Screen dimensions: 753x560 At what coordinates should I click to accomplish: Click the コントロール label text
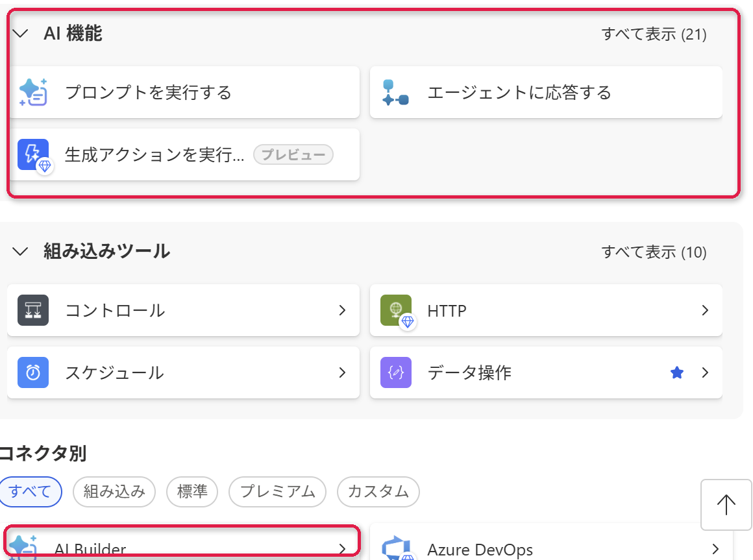116,310
